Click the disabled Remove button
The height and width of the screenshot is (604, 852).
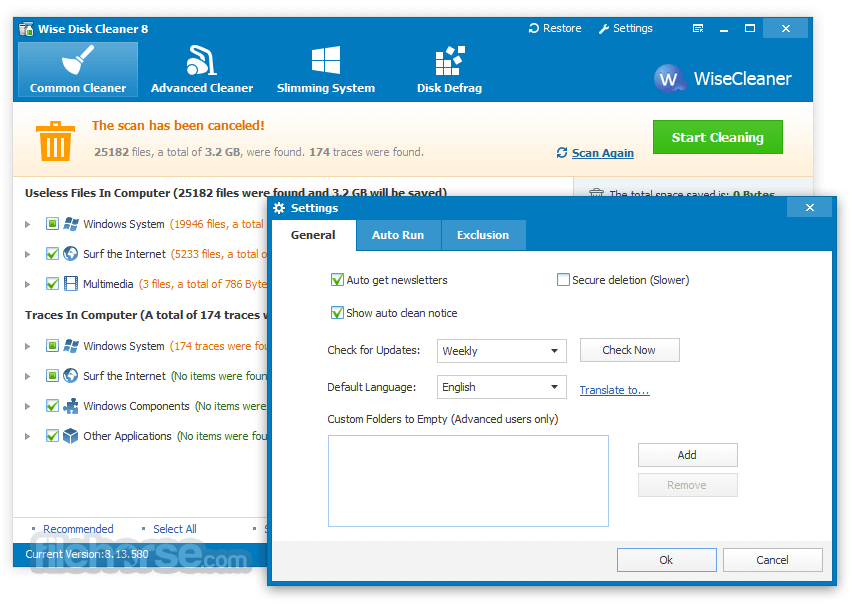coord(687,485)
